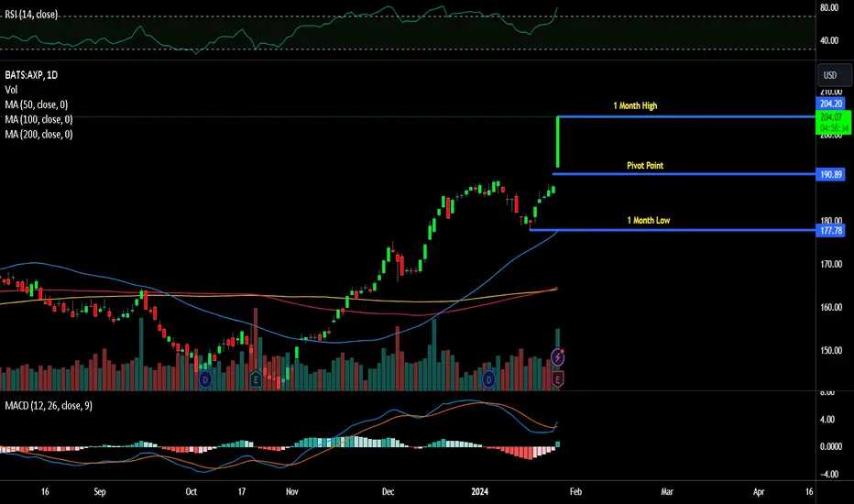Open the earnings marker icon in mid-October
This screenshot has height=504, width=854.
point(256,378)
